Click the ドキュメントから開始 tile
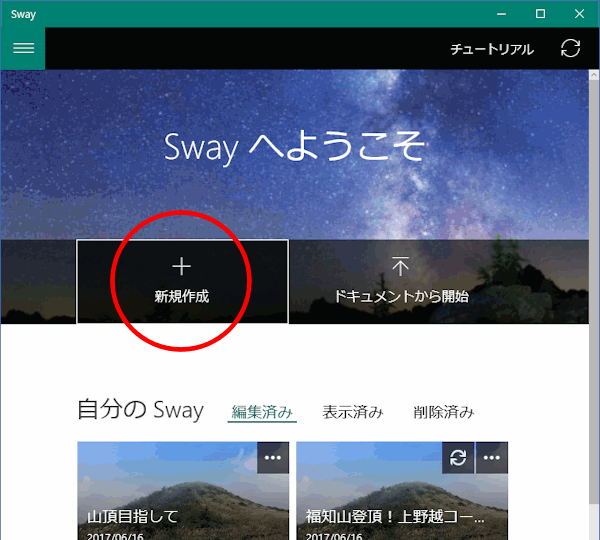The height and width of the screenshot is (540, 600). click(x=401, y=281)
